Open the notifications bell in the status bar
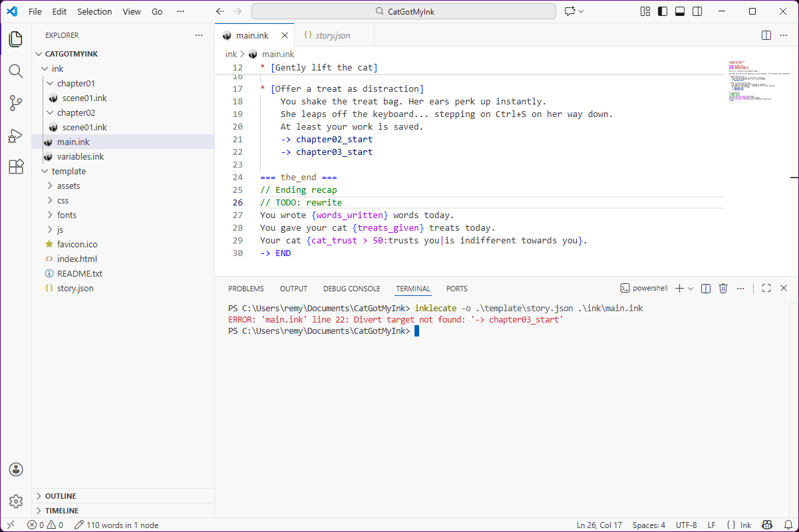This screenshot has height=532, width=799. pos(787,525)
